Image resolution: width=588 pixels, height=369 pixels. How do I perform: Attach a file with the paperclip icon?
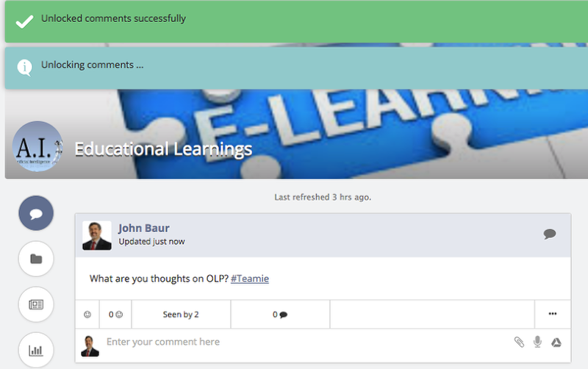(519, 342)
